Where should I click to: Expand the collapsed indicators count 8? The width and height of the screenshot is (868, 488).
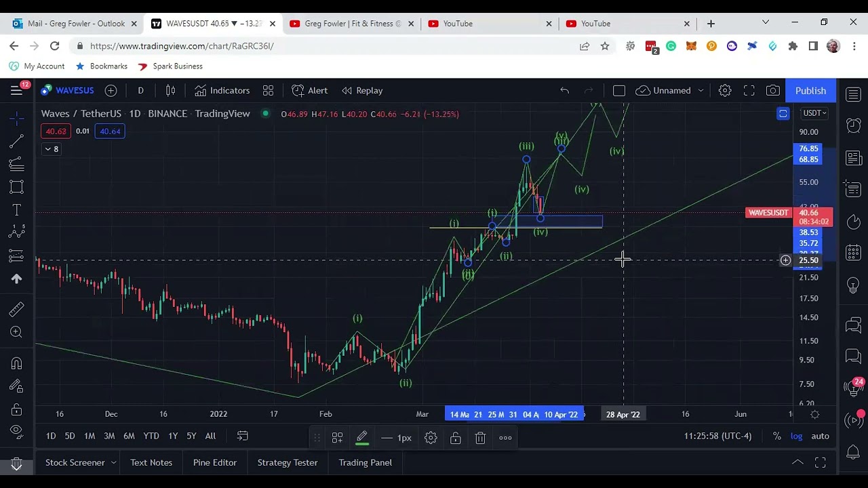coord(52,149)
